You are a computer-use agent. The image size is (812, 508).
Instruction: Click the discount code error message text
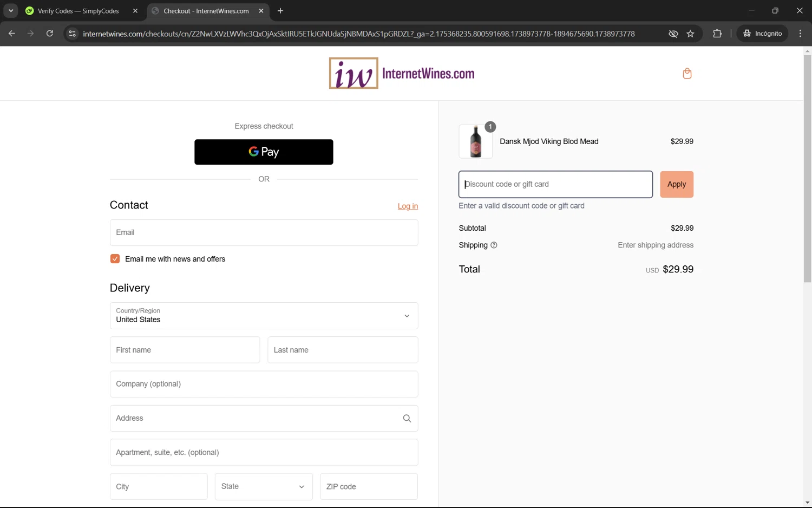pos(521,206)
